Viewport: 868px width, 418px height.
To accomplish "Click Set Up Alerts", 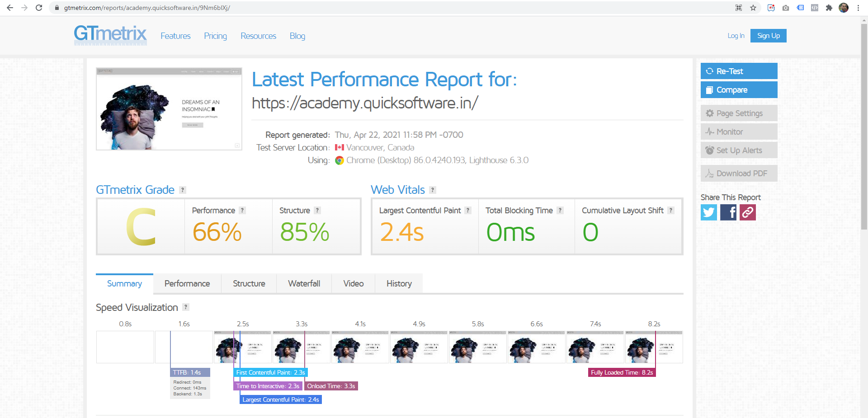I will (739, 150).
